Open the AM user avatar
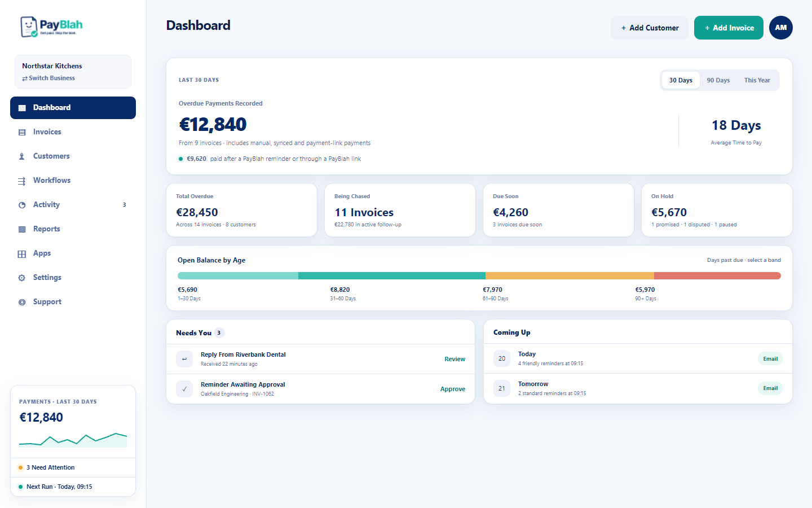Screen dimensions: 812x508 pyautogui.click(x=781, y=28)
